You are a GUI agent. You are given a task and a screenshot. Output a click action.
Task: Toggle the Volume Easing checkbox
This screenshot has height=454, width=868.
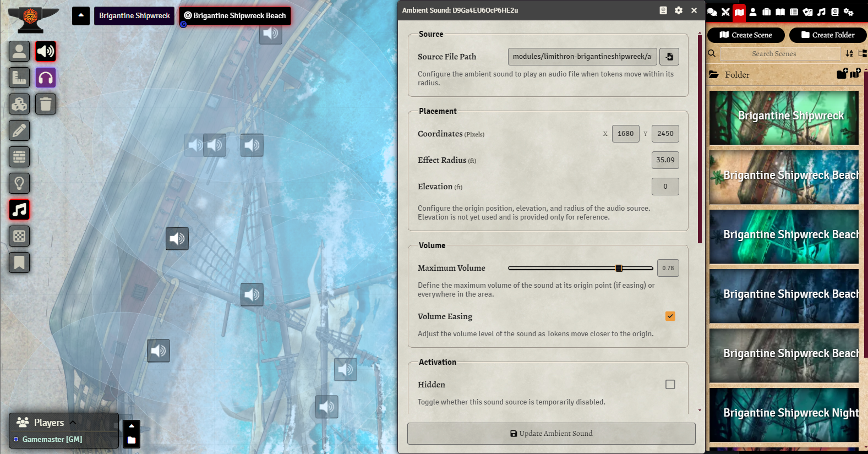(x=670, y=316)
